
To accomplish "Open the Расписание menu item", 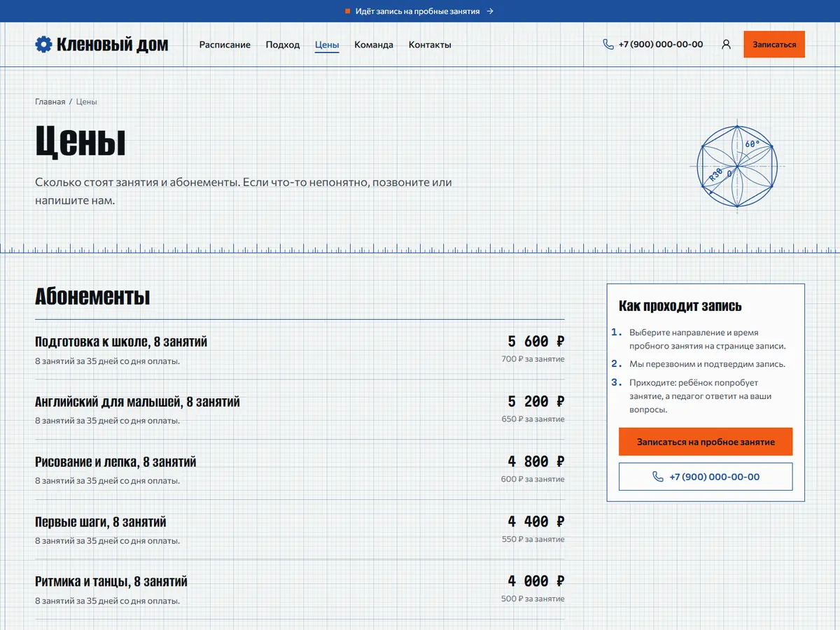I will 225,44.
